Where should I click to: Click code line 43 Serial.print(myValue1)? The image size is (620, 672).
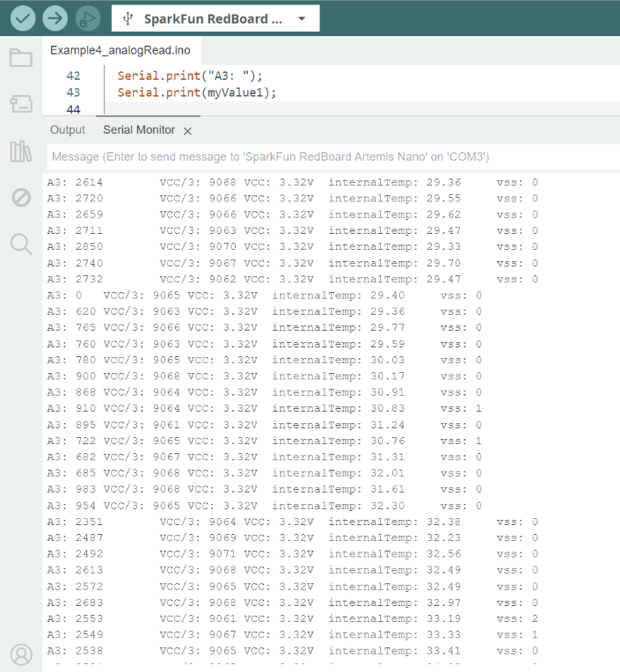coord(197,92)
